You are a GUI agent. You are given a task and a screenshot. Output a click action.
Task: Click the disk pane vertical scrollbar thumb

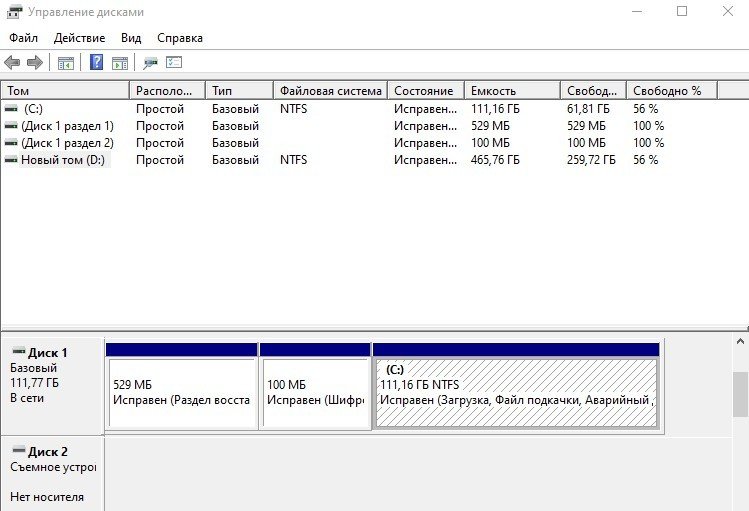pyautogui.click(x=740, y=394)
